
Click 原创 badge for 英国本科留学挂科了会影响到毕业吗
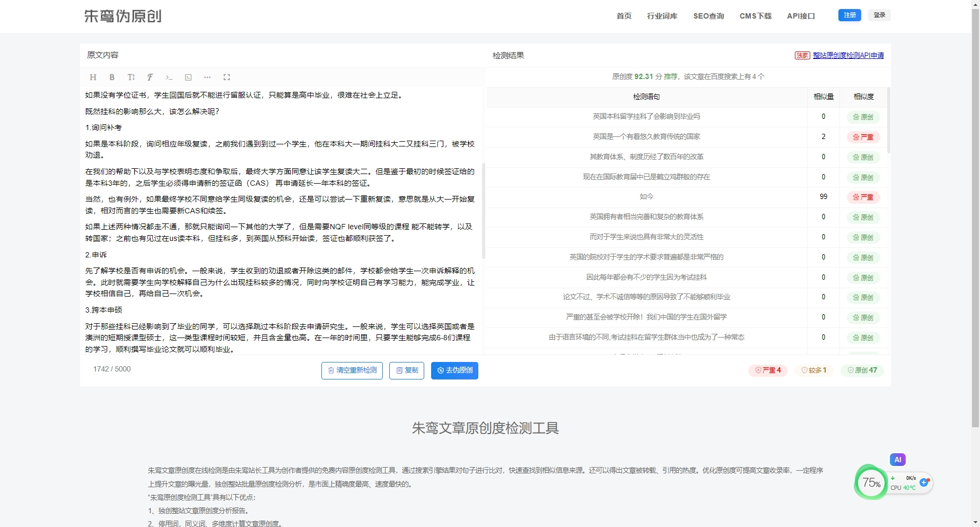tap(863, 117)
